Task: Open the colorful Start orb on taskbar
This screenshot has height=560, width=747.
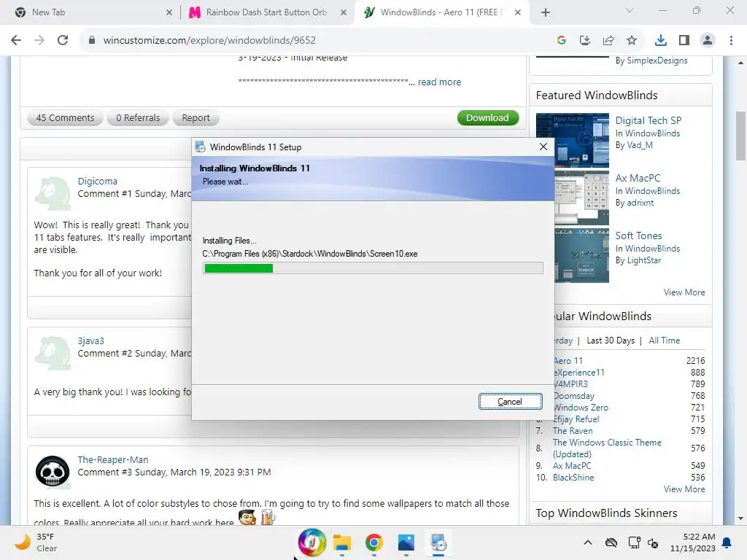Action: pyautogui.click(x=311, y=542)
